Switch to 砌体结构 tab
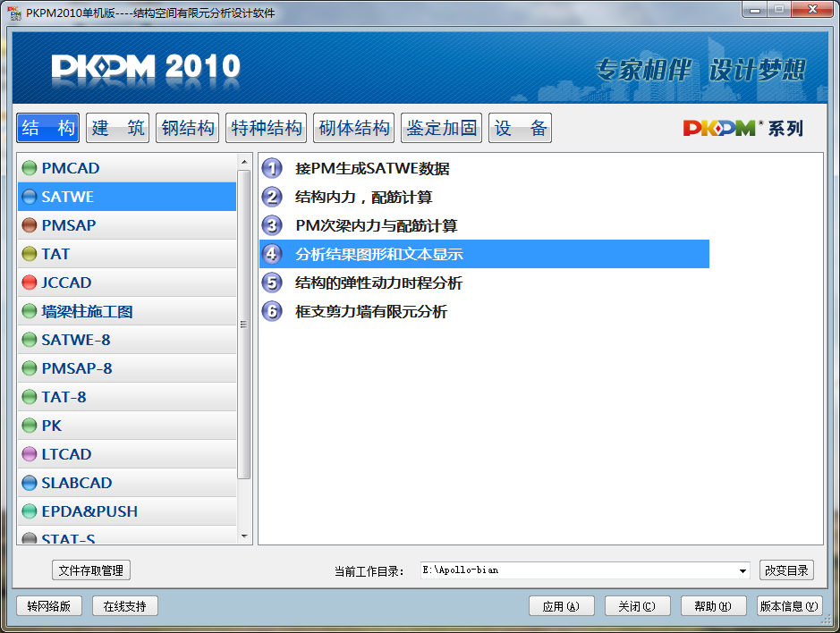Viewport: 840px width, 633px height. click(353, 128)
